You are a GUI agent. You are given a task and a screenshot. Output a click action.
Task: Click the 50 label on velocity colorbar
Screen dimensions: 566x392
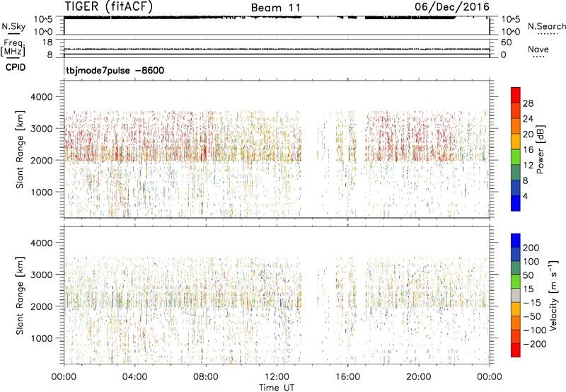[528, 275]
